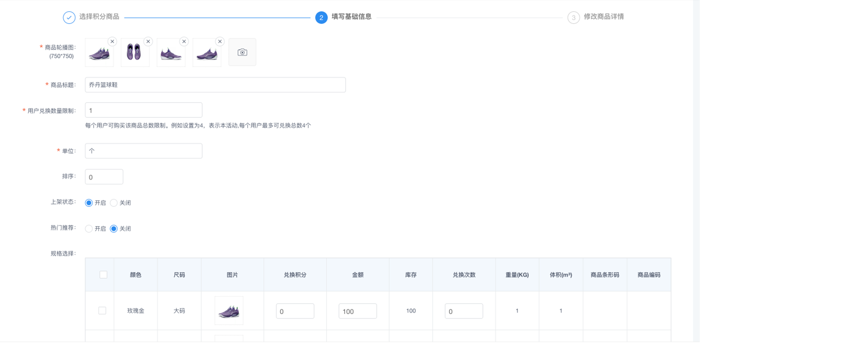Screen dimensions: 868x346
Task: Click the completed step one checkmark icon
Action: 69,18
